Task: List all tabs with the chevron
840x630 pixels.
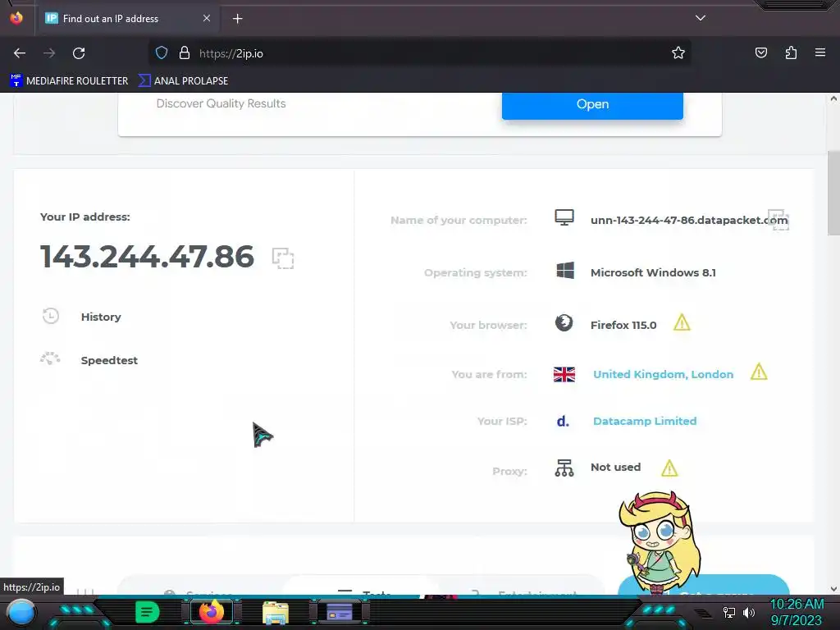Action: click(701, 18)
